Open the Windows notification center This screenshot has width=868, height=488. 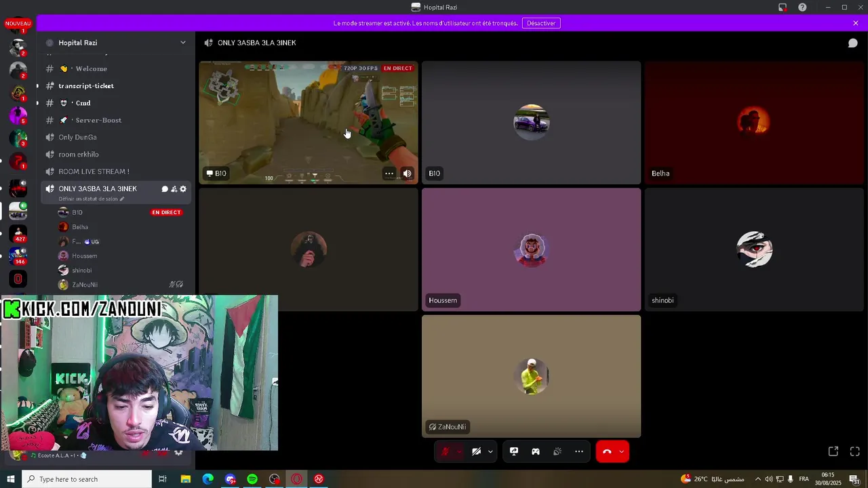click(854, 479)
